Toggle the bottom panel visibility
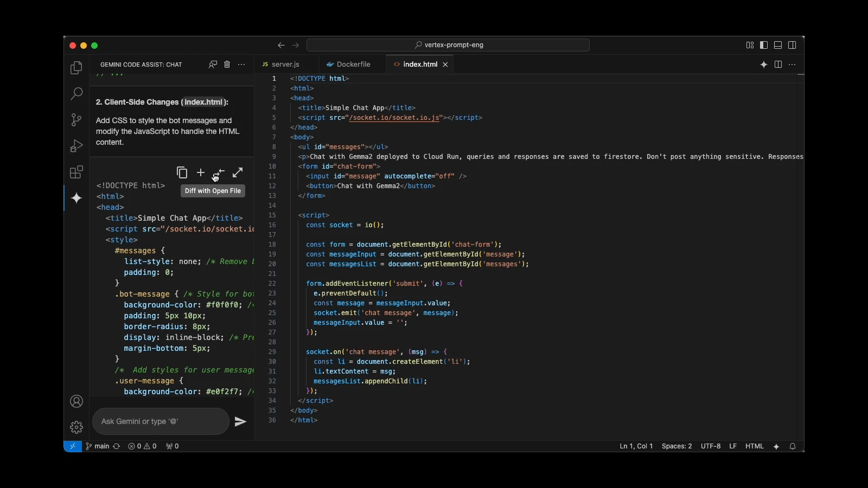Viewport: 868px width, 488px height. coord(778,45)
